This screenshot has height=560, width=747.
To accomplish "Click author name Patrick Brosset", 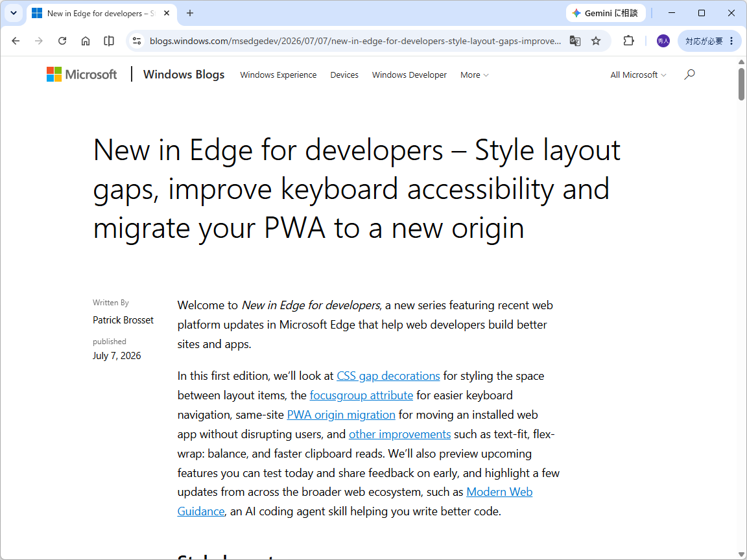I will (123, 320).
